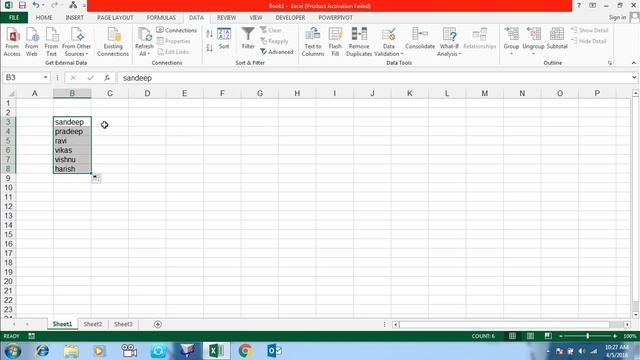Import data From Access
The width and height of the screenshot is (640, 360).
pyautogui.click(x=12, y=42)
